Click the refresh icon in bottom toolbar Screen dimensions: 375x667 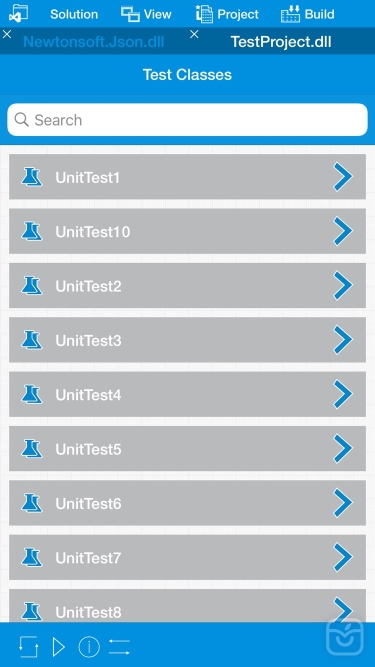coord(28,647)
